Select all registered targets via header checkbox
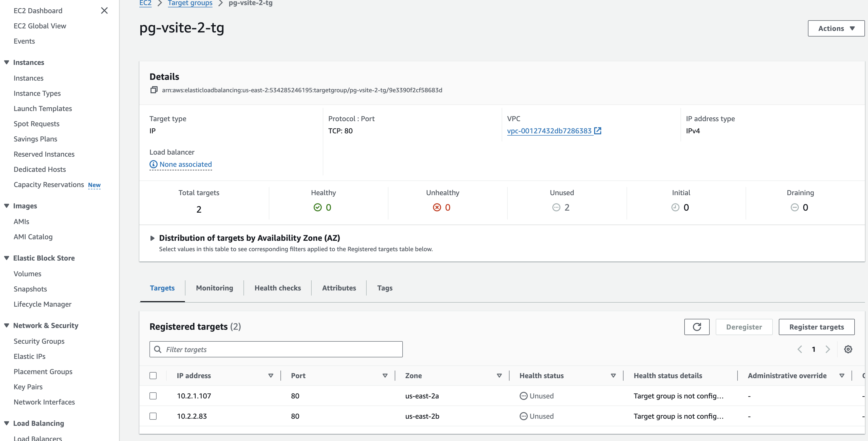This screenshot has width=868, height=441. 153,375
